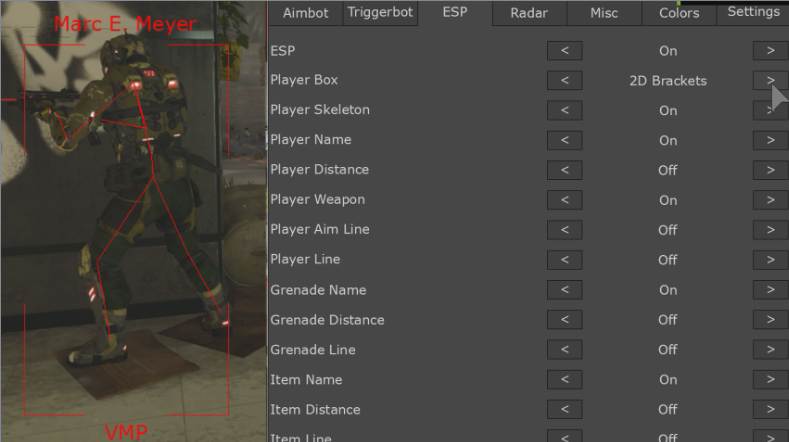The width and height of the screenshot is (789, 442).
Task: Click the Off value beside Grenade Line
Action: (x=668, y=349)
